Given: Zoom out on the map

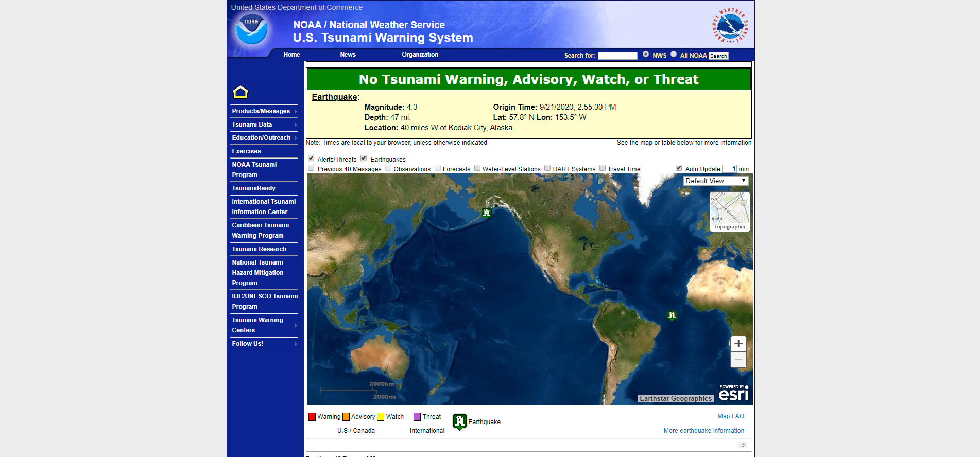Looking at the screenshot, I should [738, 360].
